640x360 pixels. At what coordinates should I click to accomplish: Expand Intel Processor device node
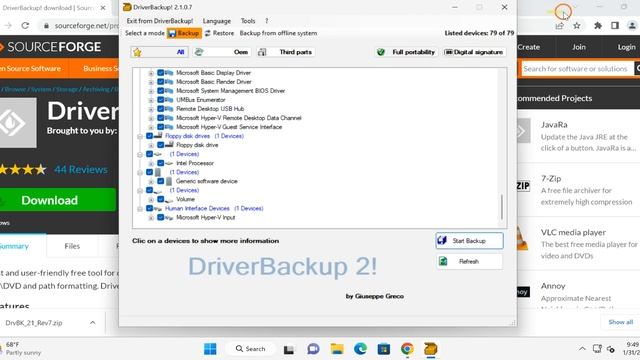(x=151, y=163)
